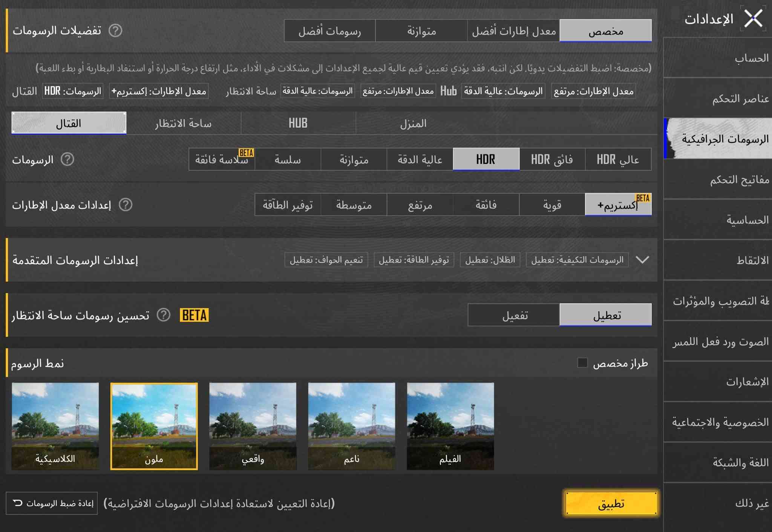Screen dimensions: 772x532
Task: Select مخصص graphics preference
Action: click(x=606, y=31)
